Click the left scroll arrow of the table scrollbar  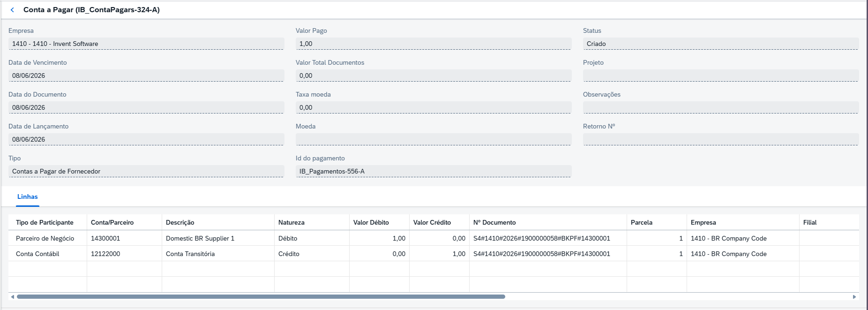12,296
